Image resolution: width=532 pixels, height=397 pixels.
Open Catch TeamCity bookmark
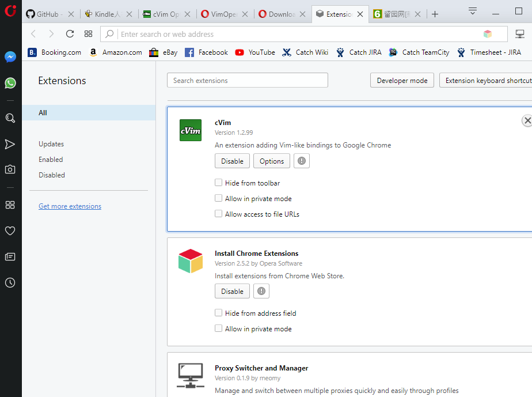click(419, 52)
